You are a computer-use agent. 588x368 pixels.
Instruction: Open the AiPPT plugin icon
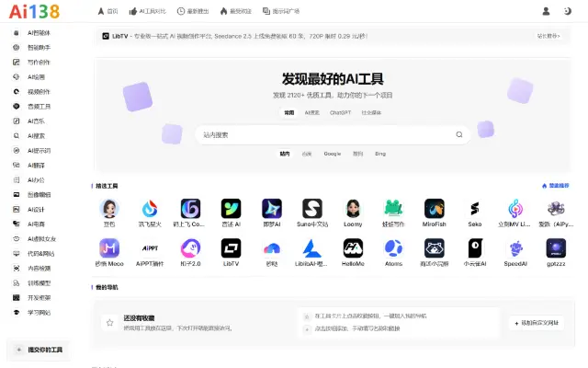pos(150,248)
